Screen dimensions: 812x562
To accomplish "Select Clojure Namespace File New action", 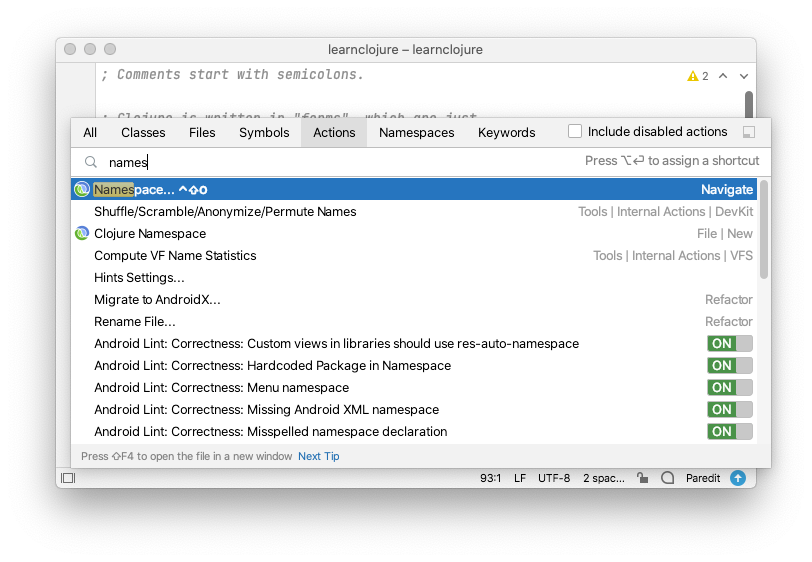I will (x=414, y=234).
